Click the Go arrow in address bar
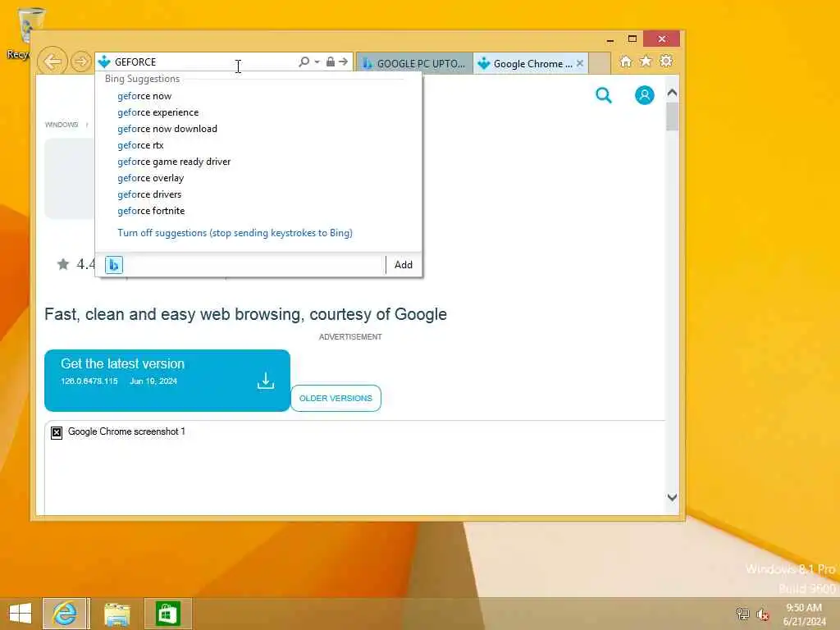The height and width of the screenshot is (630, 840). (344, 62)
